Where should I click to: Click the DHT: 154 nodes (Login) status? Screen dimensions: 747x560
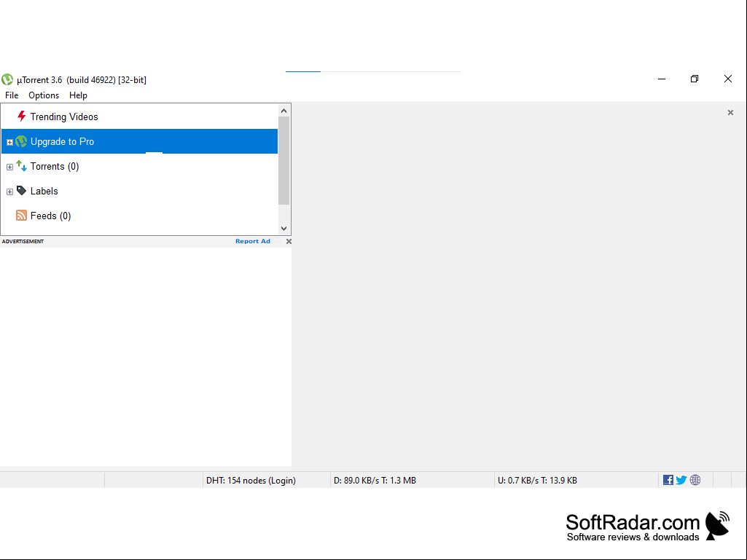(251, 481)
